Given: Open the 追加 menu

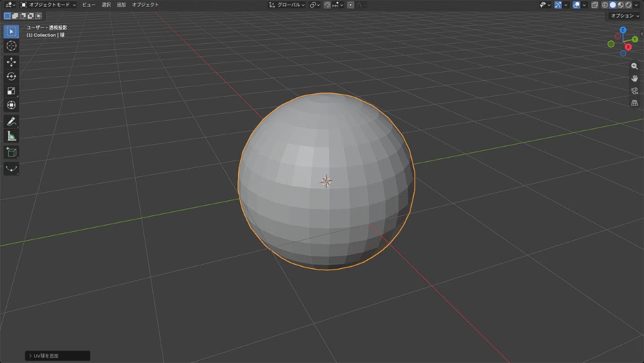Looking at the screenshot, I should pyautogui.click(x=121, y=5).
